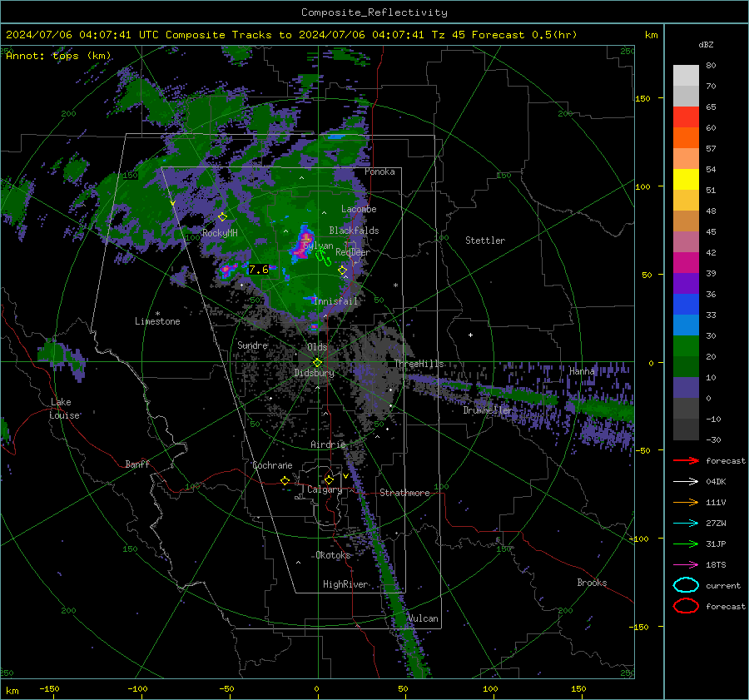749x700 pixels.
Task: Click the purple 36-39 dBZ color swatch
Action: 686,283
